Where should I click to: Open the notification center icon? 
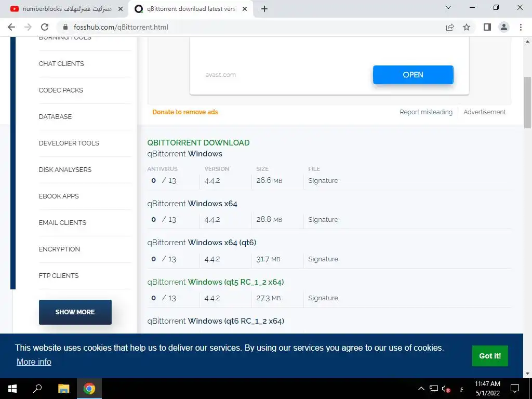pos(515,389)
